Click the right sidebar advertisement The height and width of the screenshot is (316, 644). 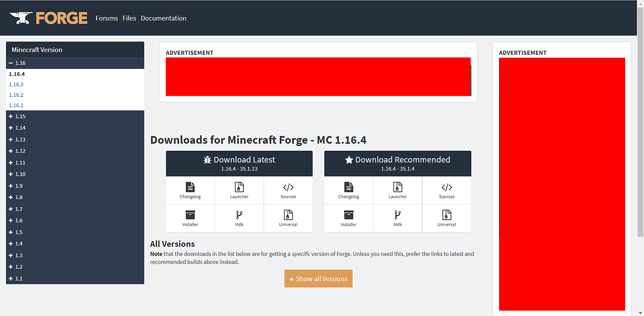tap(562, 184)
